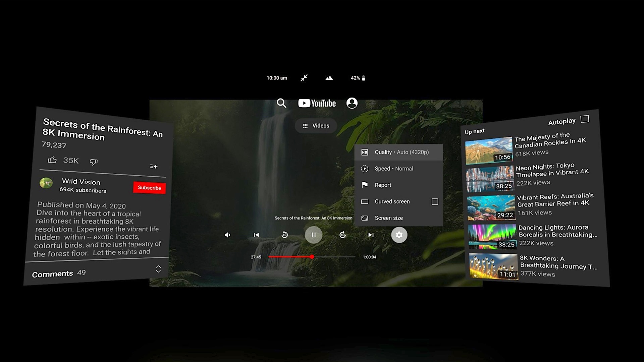Click video title overlay above controls
This screenshot has width=644, height=362.
[313, 218]
